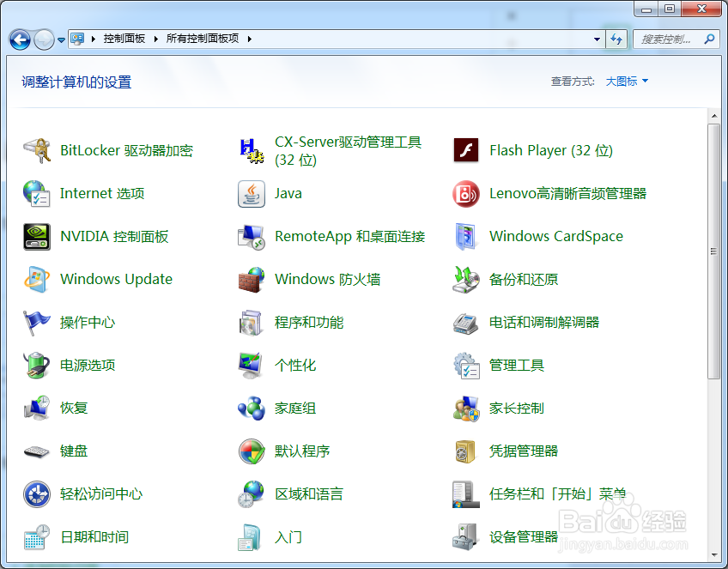The image size is (728, 569).
Task: Open the 管理工具 gear icon
Action: 465,366
